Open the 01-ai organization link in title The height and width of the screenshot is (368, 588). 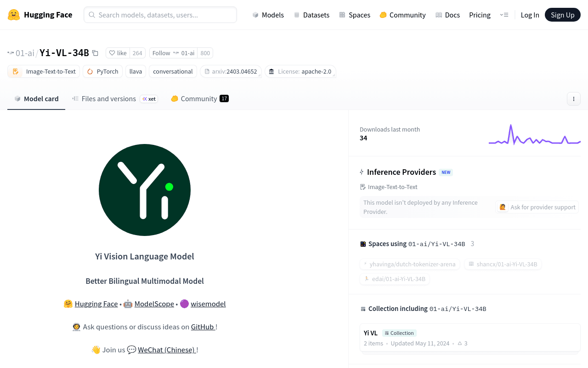(x=25, y=53)
